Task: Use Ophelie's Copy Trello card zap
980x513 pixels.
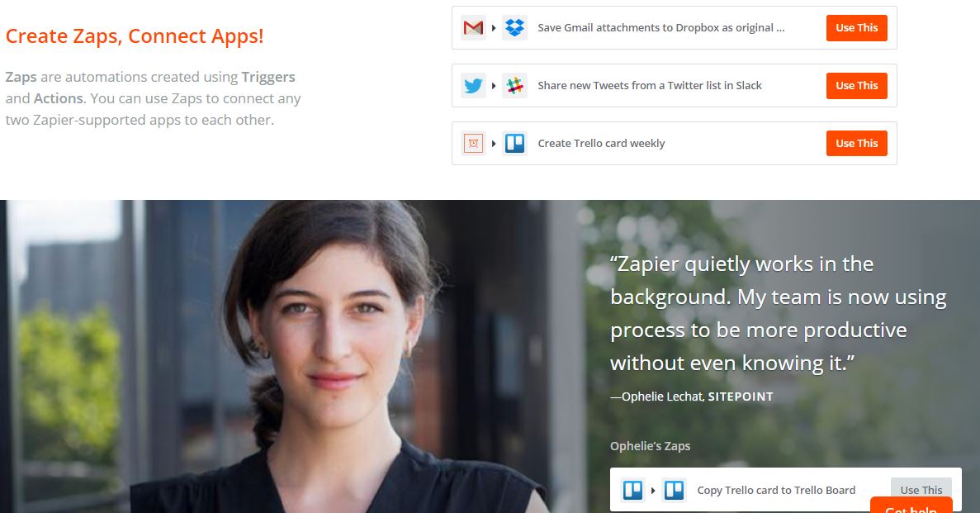Action: 921,487
